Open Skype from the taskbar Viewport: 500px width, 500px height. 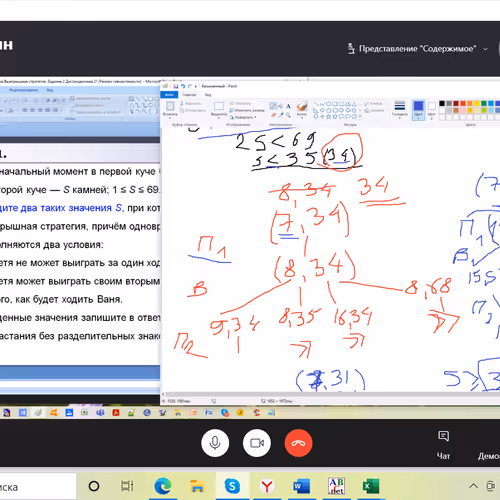tap(232, 486)
